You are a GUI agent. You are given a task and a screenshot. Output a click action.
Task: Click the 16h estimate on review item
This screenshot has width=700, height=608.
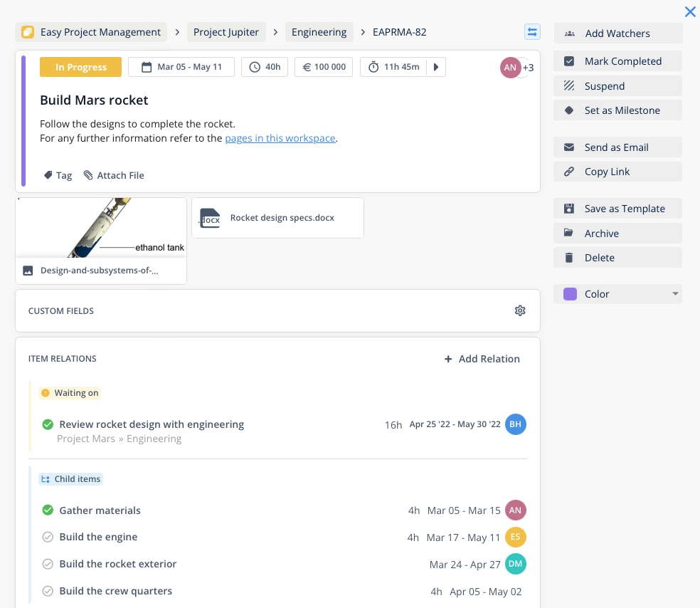[393, 425]
